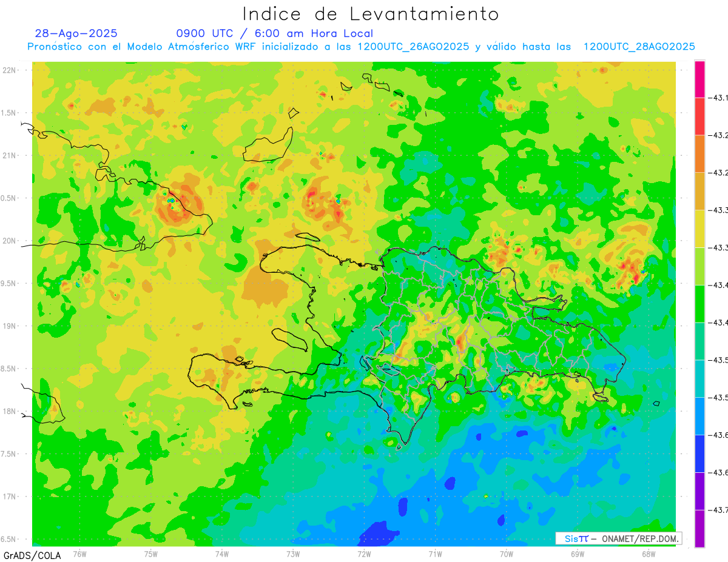
Task: Click the "18N" latitude label
Action: pyautogui.click(x=9, y=411)
